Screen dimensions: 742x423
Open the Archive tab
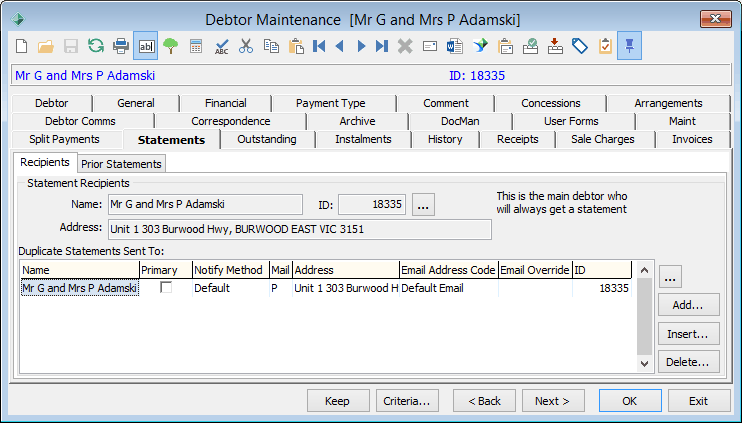(x=357, y=121)
